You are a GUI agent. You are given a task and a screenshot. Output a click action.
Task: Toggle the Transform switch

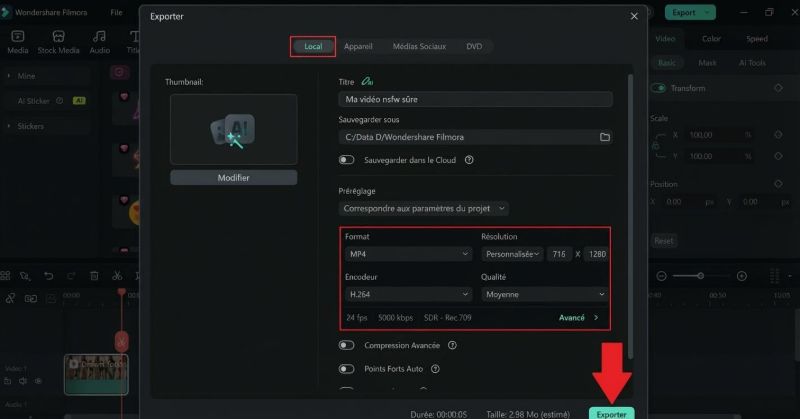659,88
